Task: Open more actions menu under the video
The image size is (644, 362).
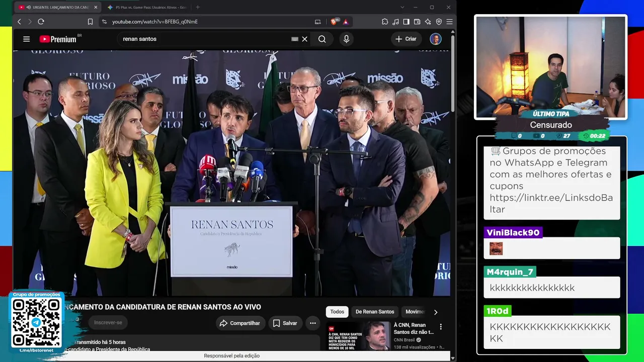Action: (312, 323)
